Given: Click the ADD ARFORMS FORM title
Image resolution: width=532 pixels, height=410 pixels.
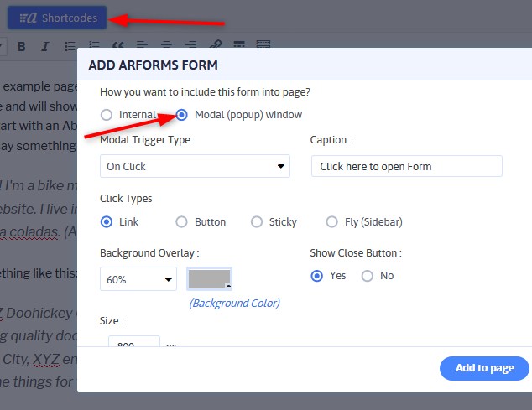Looking at the screenshot, I should coord(153,65).
